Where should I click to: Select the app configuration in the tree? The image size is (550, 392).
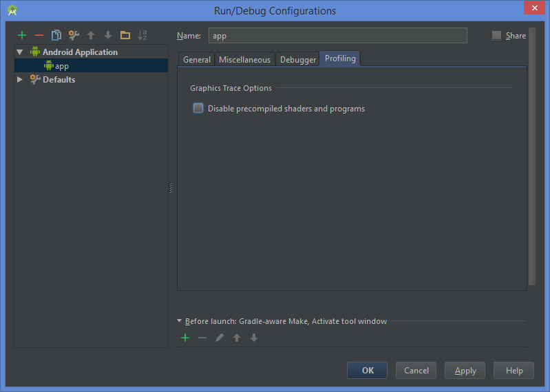(91, 66)
